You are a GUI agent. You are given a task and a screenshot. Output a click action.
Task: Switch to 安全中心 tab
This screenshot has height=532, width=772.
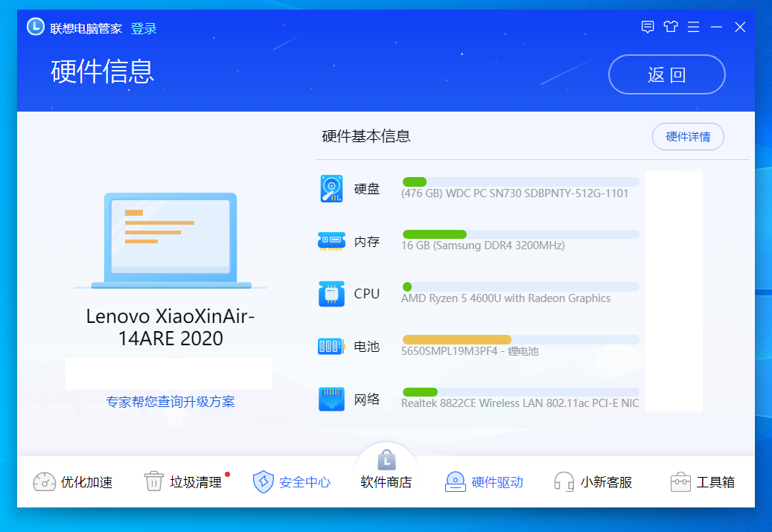(292, 482)
